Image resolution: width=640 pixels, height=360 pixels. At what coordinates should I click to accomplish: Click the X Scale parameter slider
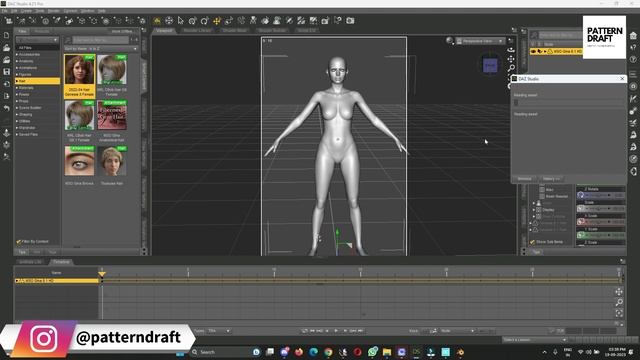pyautogui.click(x=601, y=222)
